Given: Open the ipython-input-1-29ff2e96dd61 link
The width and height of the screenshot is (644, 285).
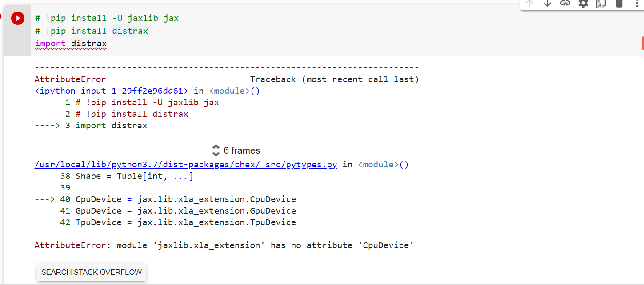Looking at the screenshot, I should [111, 91].
